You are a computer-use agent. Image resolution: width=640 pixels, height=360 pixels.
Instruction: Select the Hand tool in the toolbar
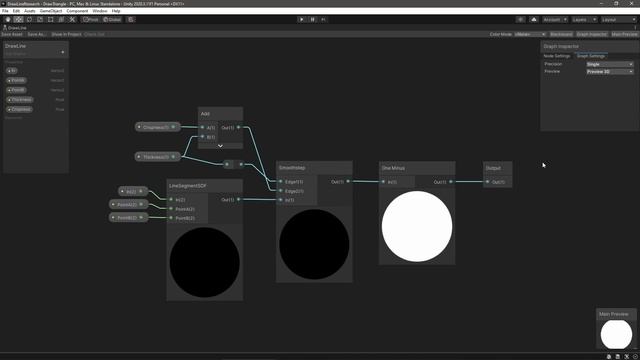coord(8,20)
